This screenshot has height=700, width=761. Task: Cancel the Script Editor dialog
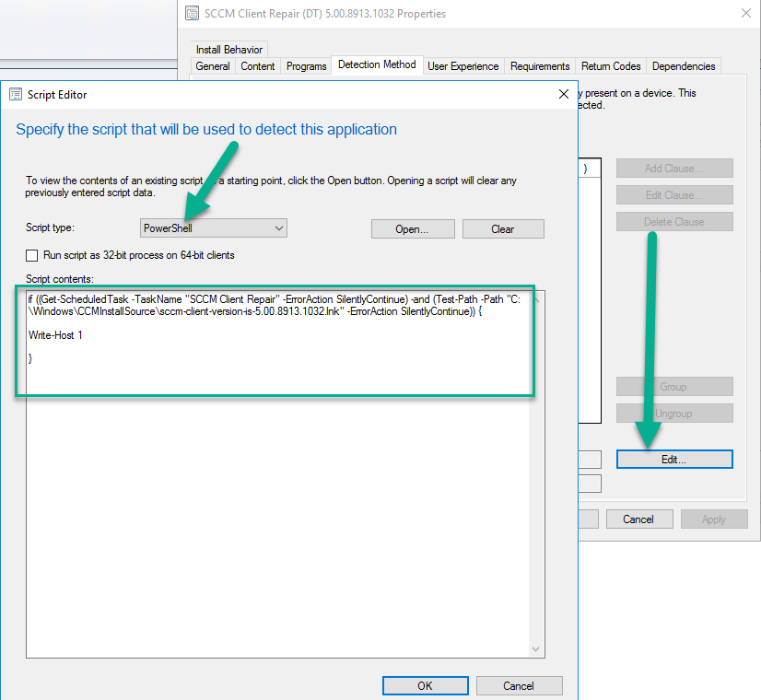tap(519, 685)
